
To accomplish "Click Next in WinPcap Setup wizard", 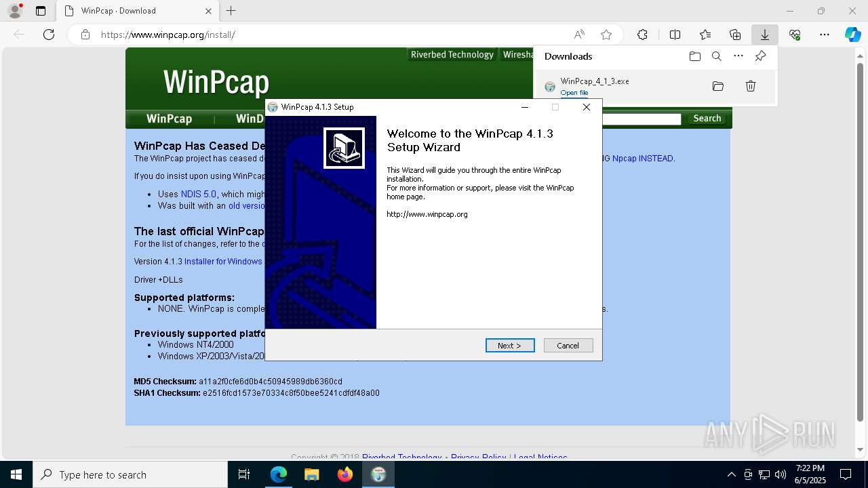I will [x=510, y=346].
